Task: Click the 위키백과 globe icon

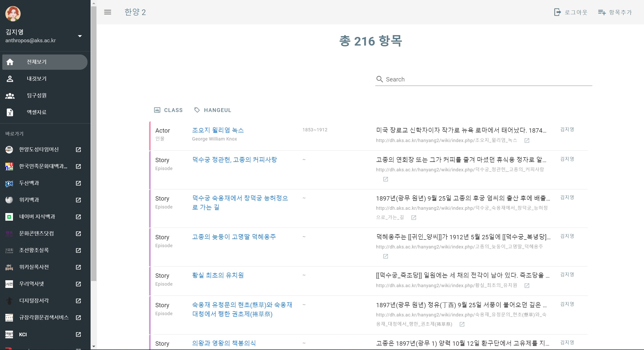Action: click(9, 200)
